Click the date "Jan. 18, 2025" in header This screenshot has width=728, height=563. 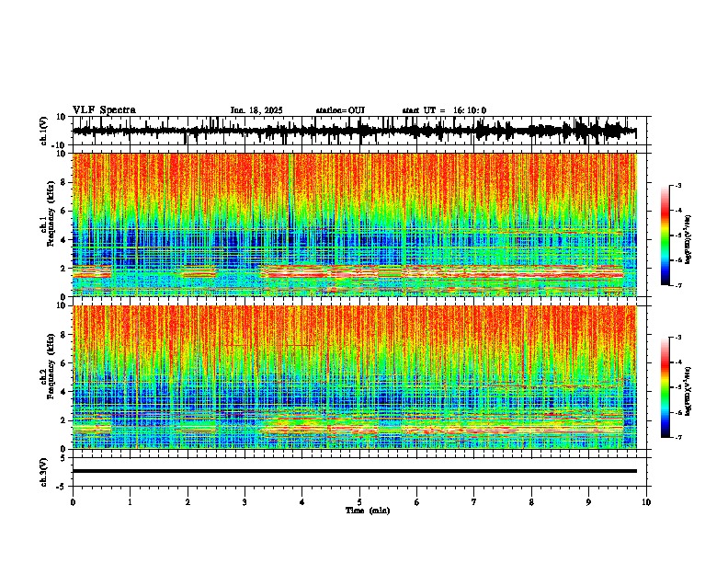pos(256,110)
